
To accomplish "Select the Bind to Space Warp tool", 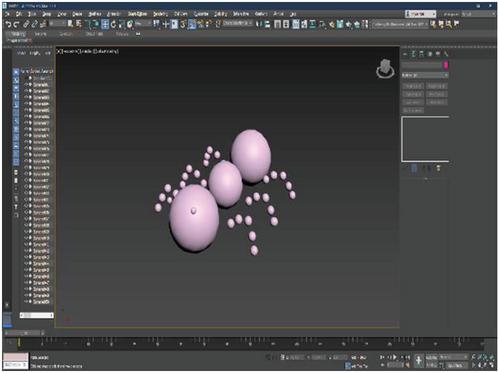I will (43, 24).
